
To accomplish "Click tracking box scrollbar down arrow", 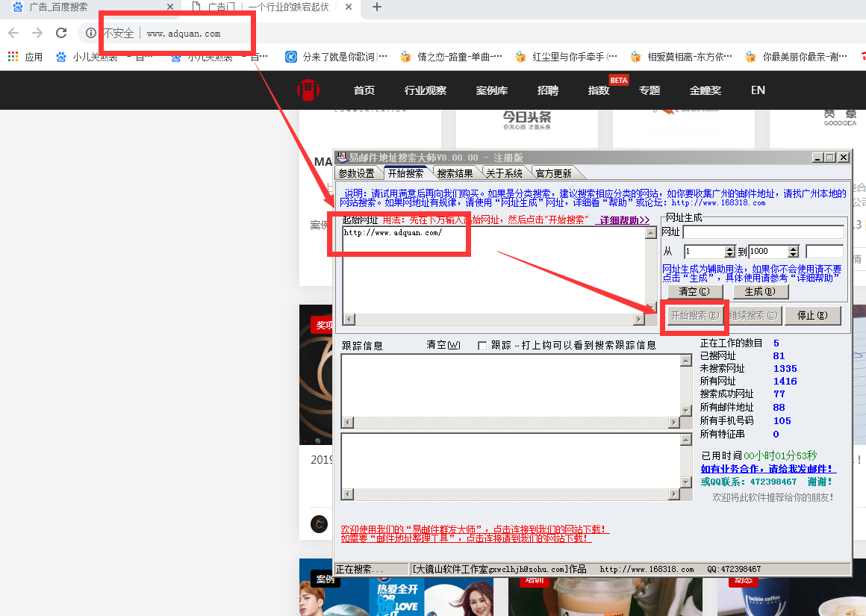I will 686,411.
